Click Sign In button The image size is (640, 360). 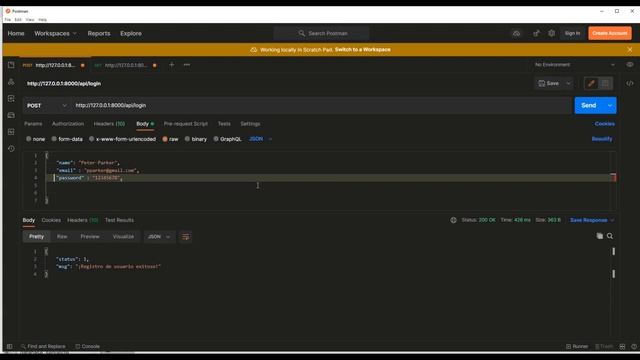[x=572, y=33]
